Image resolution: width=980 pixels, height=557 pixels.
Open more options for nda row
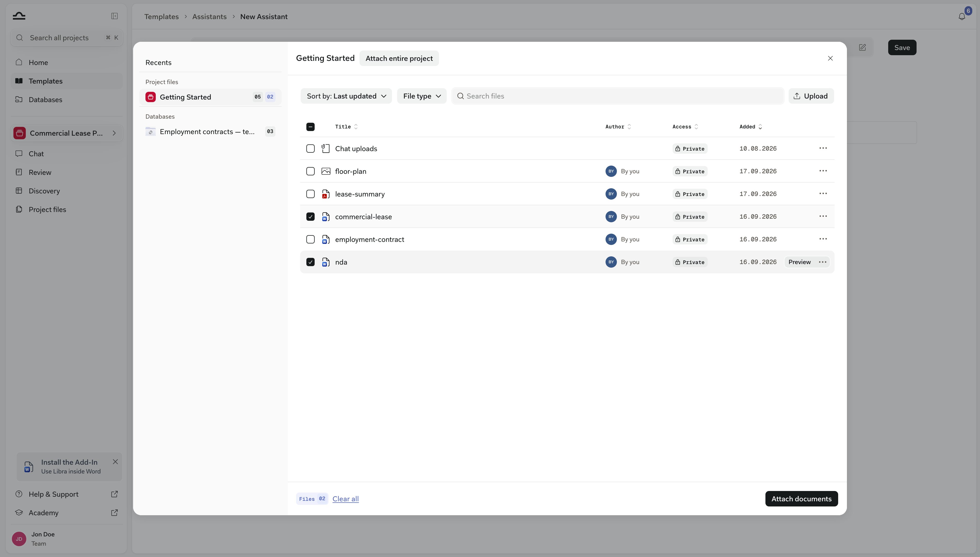pos(822,262)
